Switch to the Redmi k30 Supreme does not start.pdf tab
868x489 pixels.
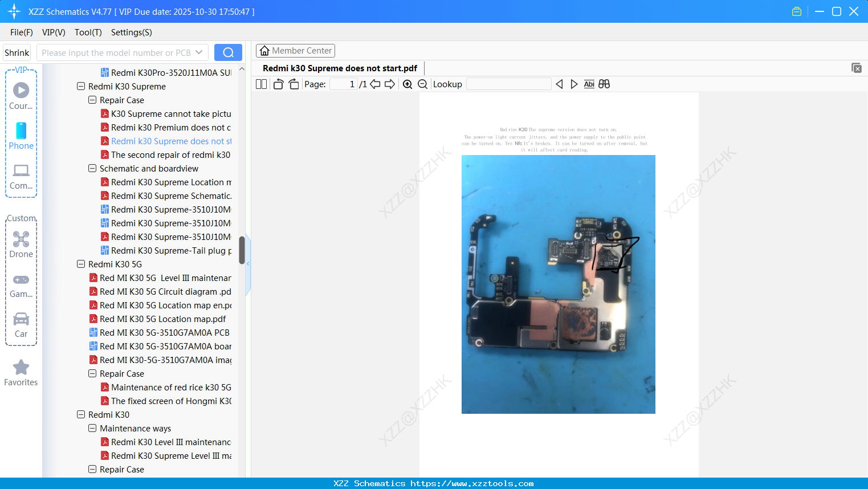click(339, 68)
